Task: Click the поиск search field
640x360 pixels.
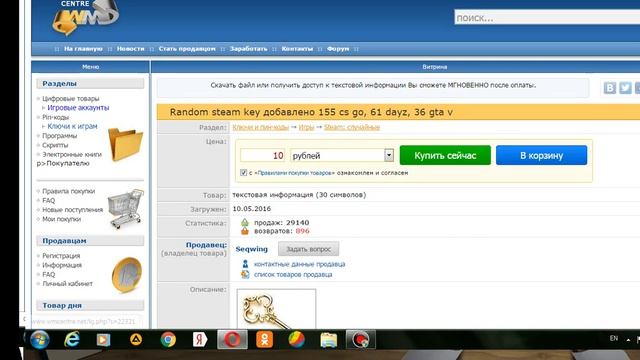Action: tap(547, 18)
